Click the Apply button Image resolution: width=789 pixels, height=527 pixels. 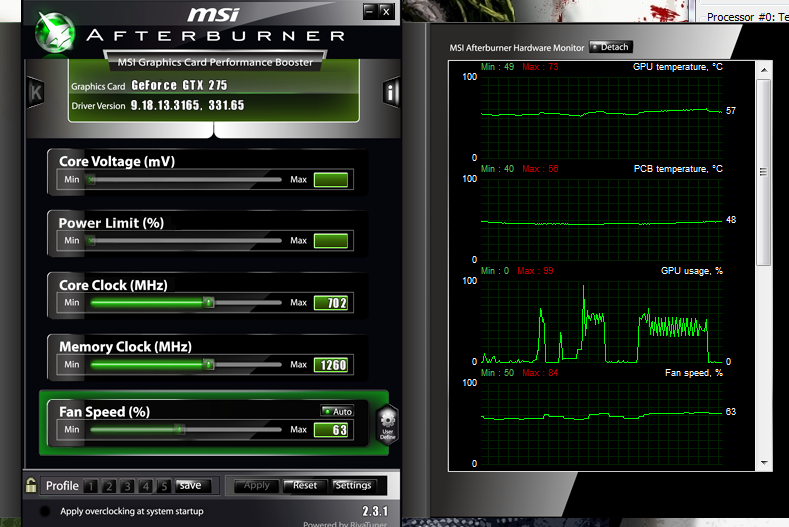click(256, 485)
